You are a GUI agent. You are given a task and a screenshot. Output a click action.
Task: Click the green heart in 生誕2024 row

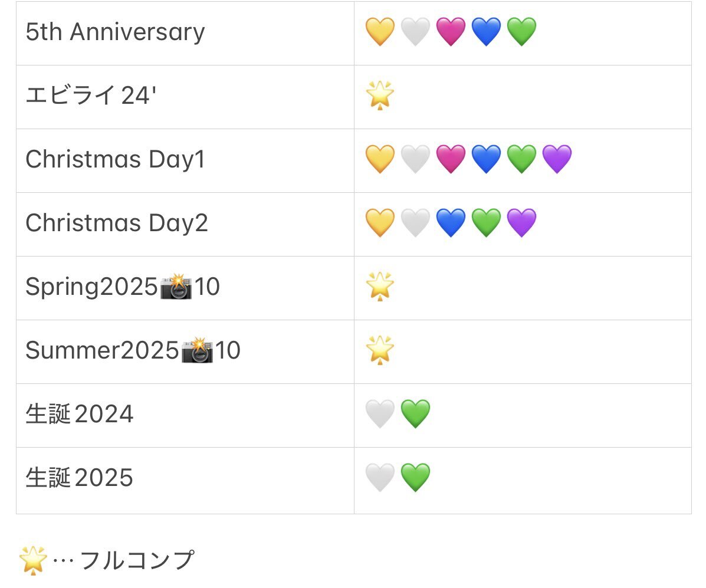(416, 414)
